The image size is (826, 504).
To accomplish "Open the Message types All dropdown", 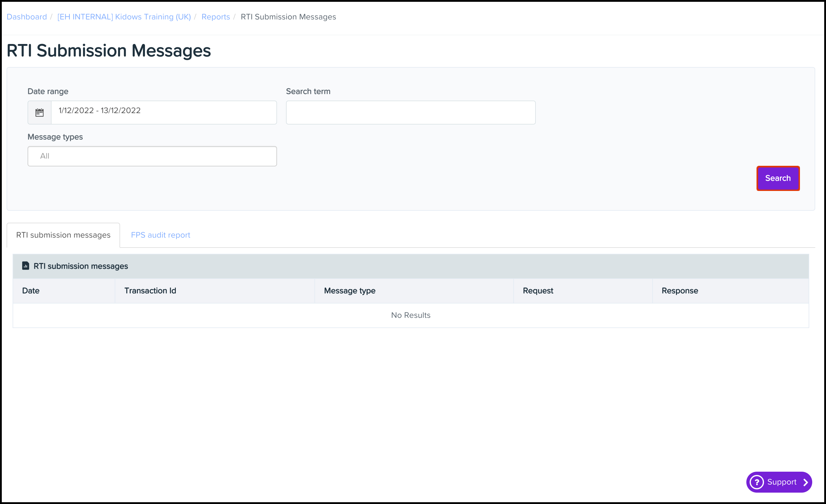I will (x=152, y=156).
